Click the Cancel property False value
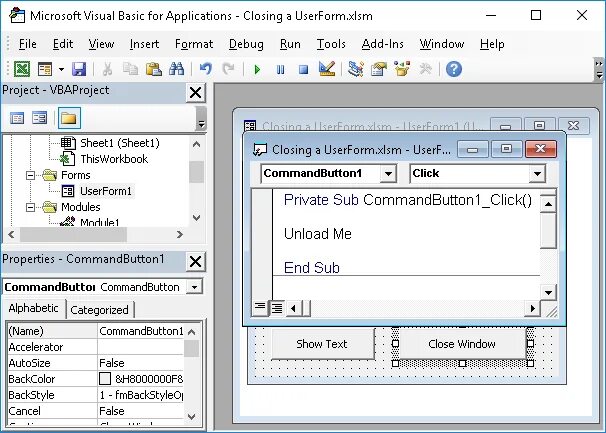This screenshot has height=433, width=606. point(141,411)
